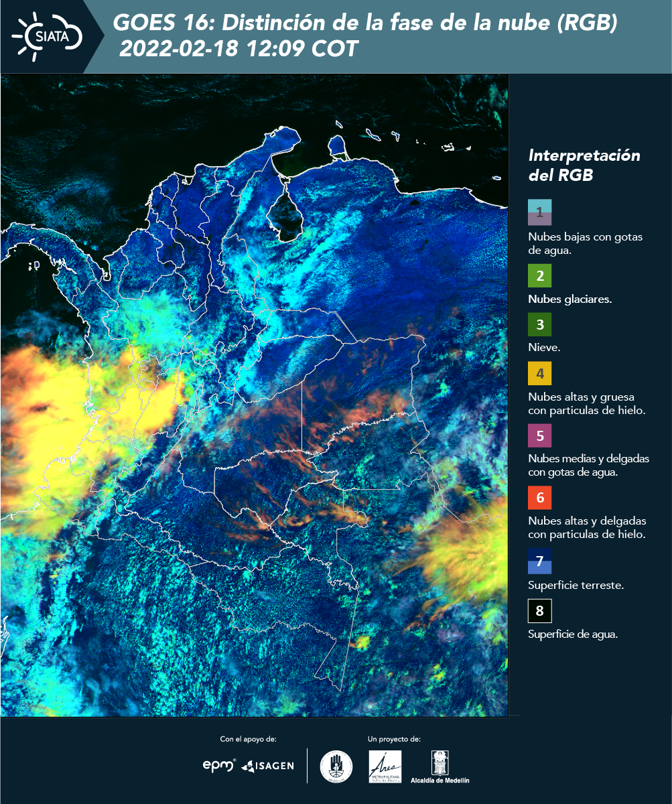
Task: Click the 'Nubes glaciares.' label
Action: tap(569, 299)
